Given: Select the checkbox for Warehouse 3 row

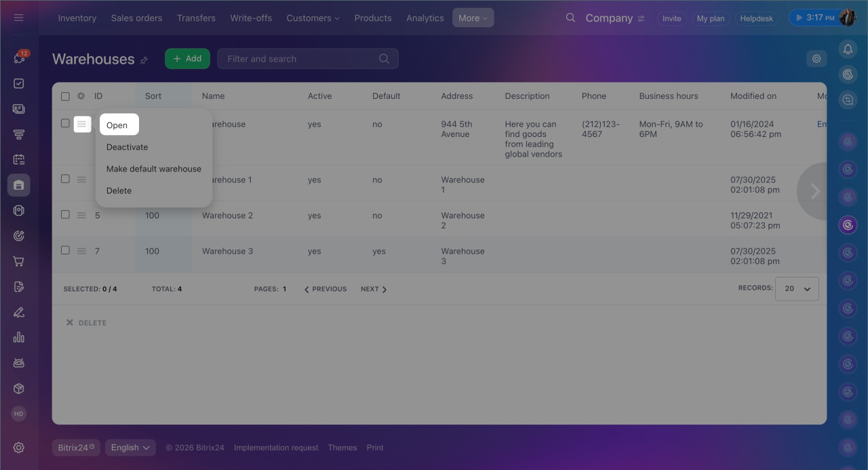Looking at the screenshot, I should pyautogui.click(x=65, y=250).
